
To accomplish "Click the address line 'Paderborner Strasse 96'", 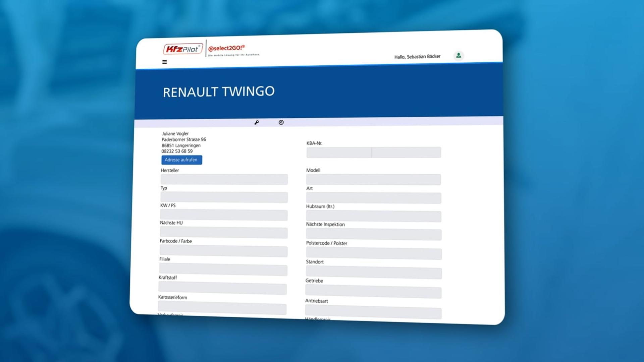I will coord(184,139).
